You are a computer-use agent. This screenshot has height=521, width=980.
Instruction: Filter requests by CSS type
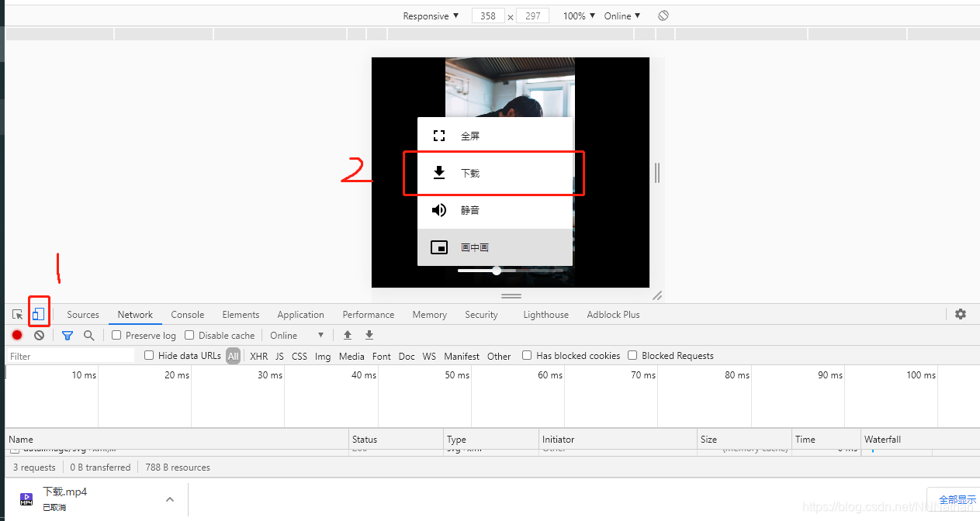299,356
